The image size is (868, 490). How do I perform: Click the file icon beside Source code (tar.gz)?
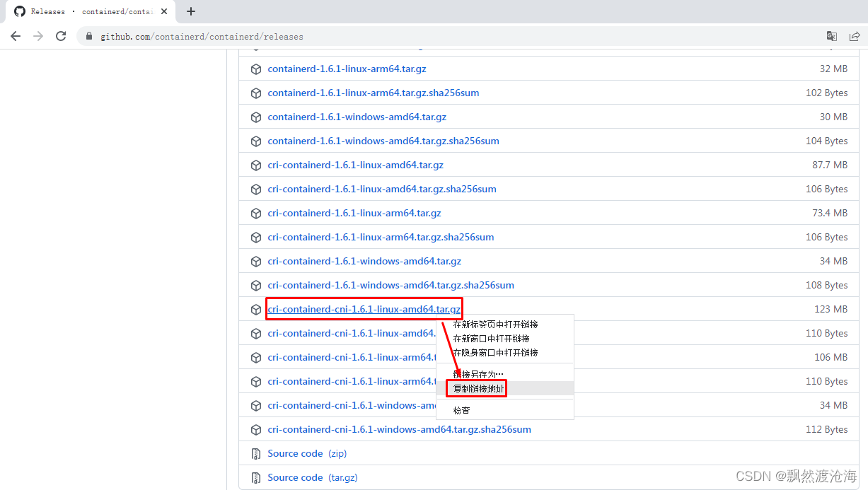point(256,478)
